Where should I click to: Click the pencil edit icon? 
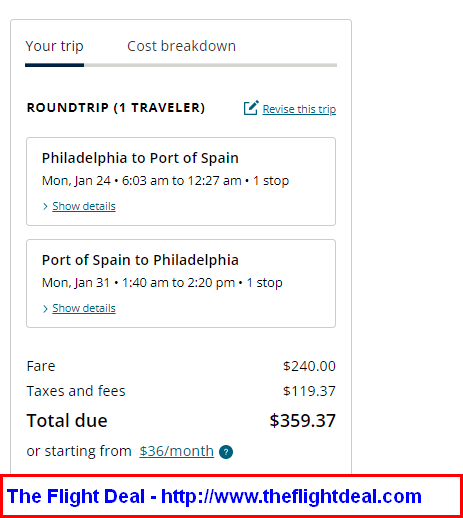tap(251, 108)
